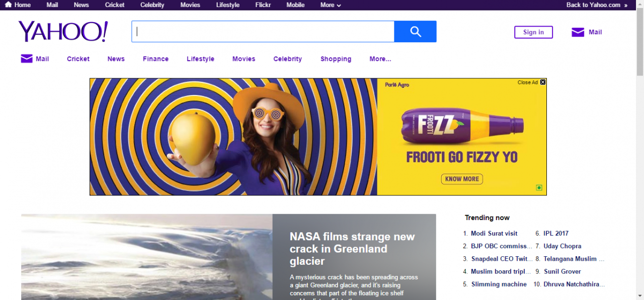Click the Sign in button
Viewport: 644px width, 300px height.
pos(533,32)
